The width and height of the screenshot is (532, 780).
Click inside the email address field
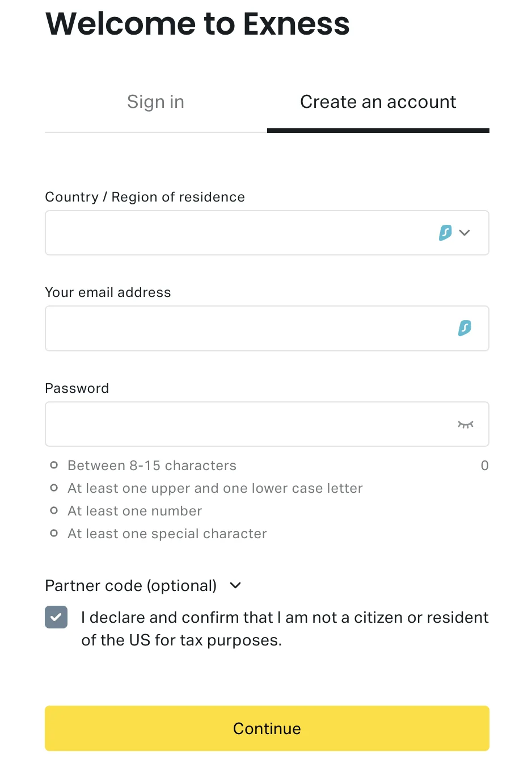[227, 328]
